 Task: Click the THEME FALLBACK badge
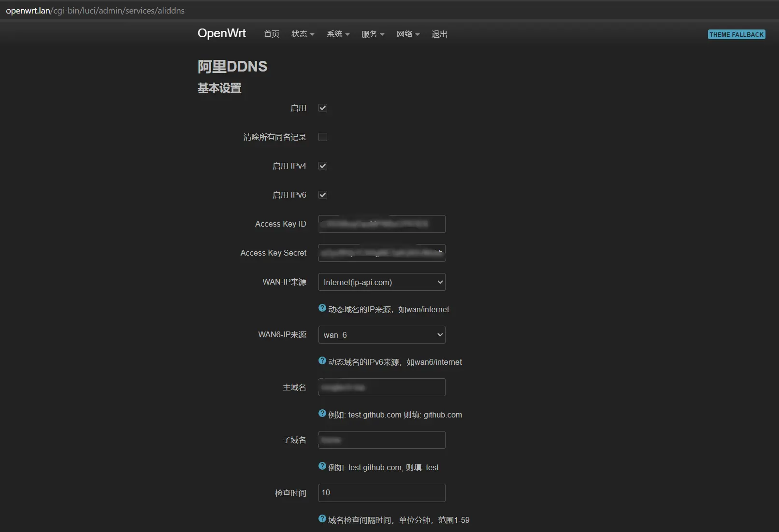736,35
